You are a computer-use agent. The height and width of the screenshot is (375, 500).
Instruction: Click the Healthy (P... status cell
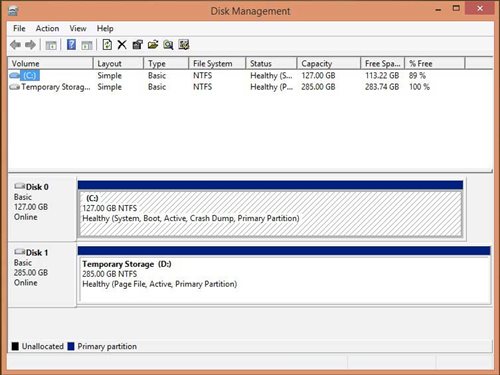[x=271, y=87]
